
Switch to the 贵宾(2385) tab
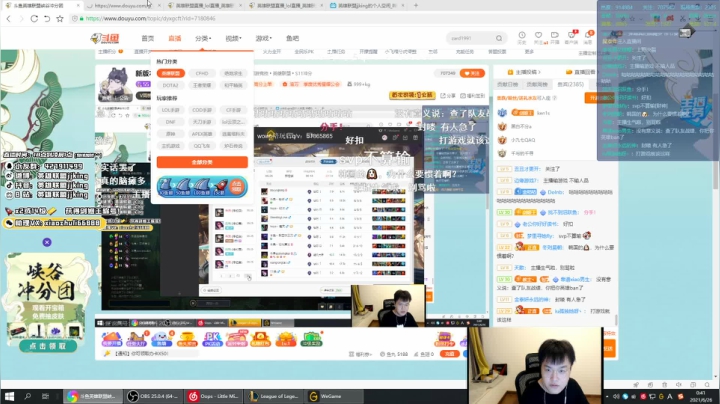click(x=570, y=84)
